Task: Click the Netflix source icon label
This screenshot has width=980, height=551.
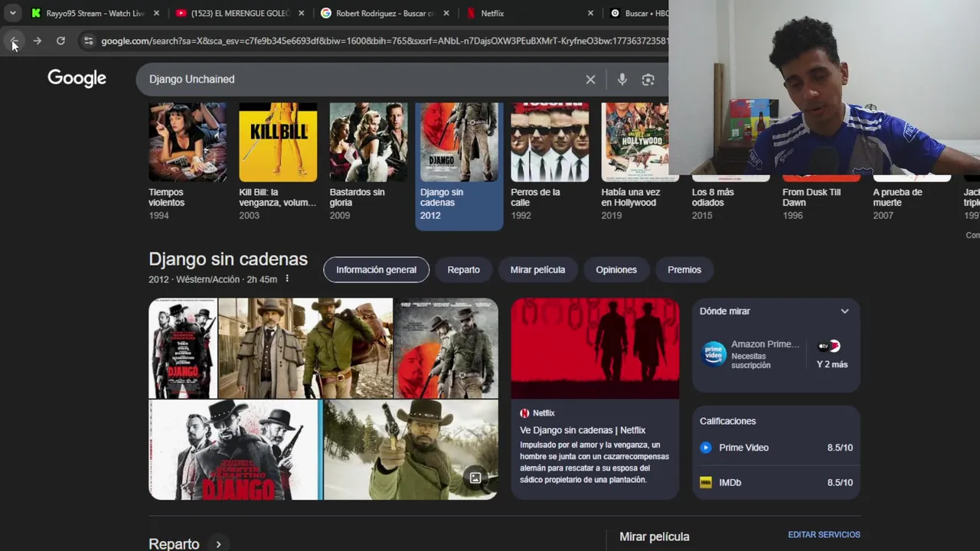Action: tap(537, 413)
